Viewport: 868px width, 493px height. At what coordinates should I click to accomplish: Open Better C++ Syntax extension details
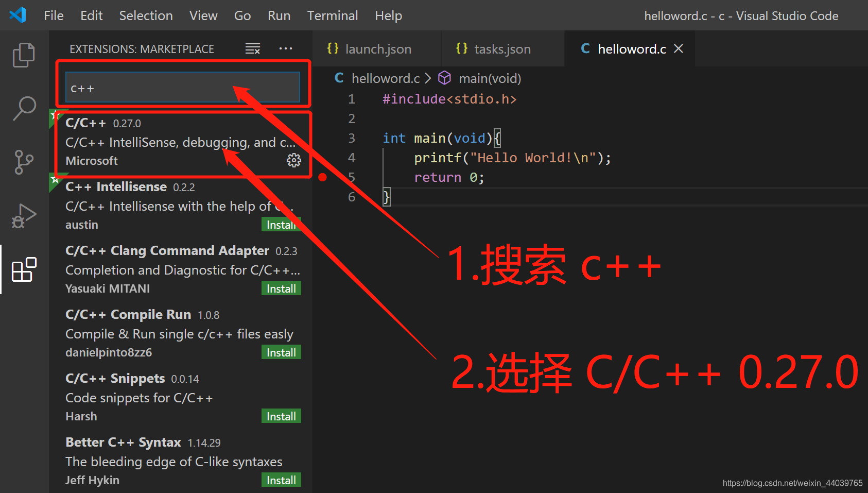coord(181,462)
